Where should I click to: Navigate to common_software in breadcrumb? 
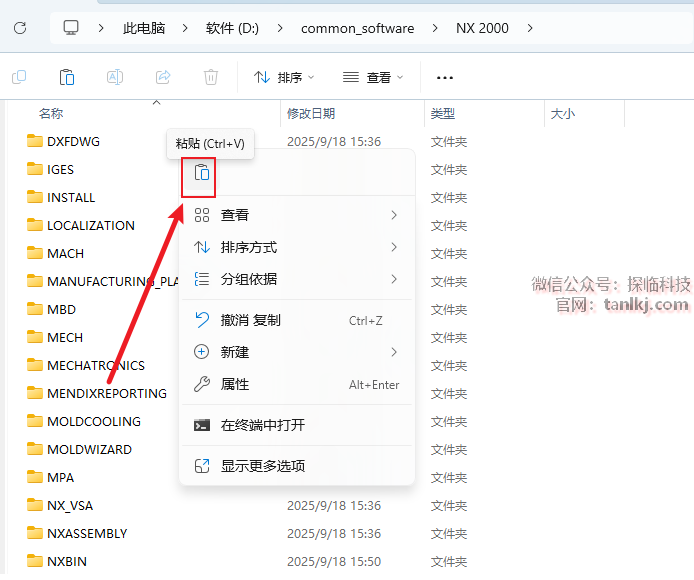click(x=358, y=28)
